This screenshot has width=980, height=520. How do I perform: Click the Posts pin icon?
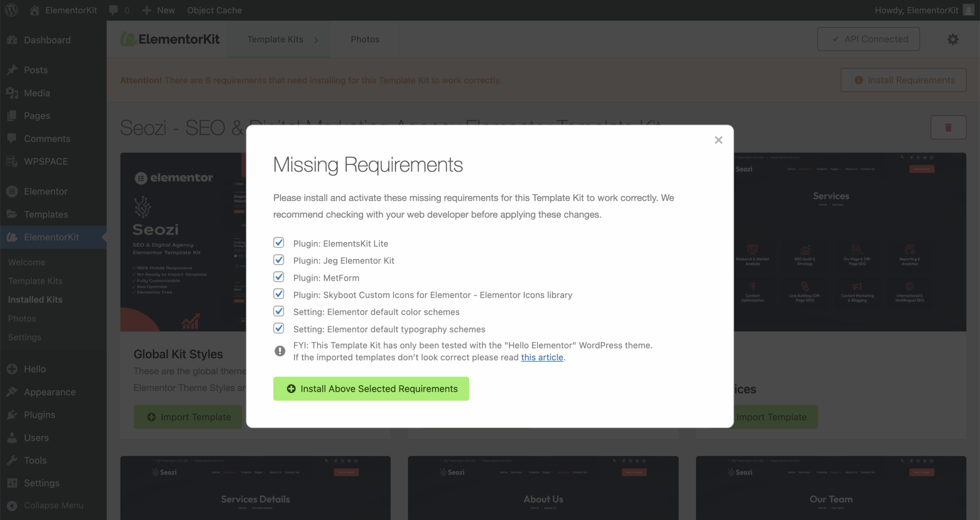(x=12, y=70)
